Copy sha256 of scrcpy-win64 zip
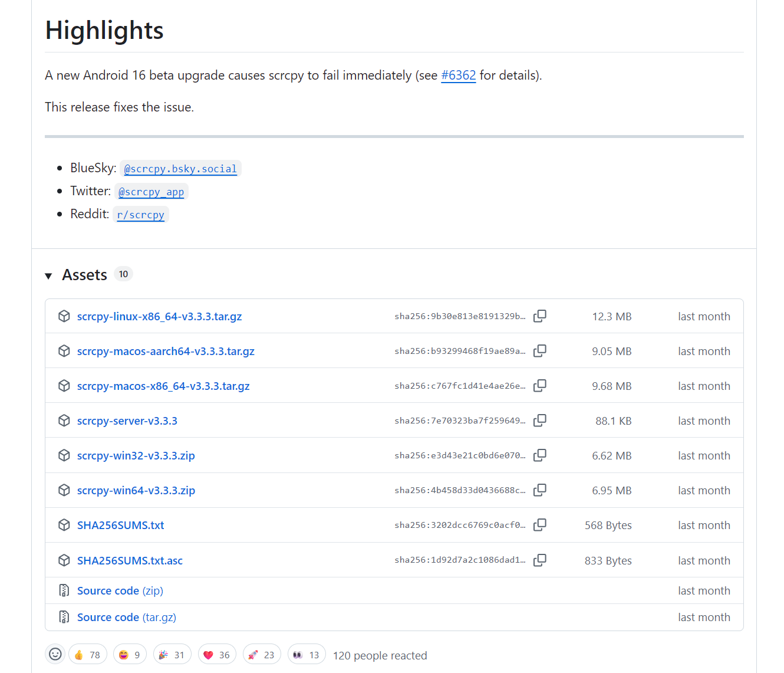The image size is (784, 673). coord(540,490)
